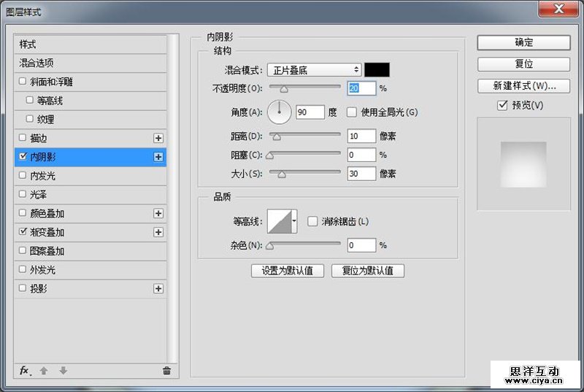Image resolution: width=584 pixels, height=392 pixels.
Task: Click the contour curve thumbnail
Action: (280, 221)
